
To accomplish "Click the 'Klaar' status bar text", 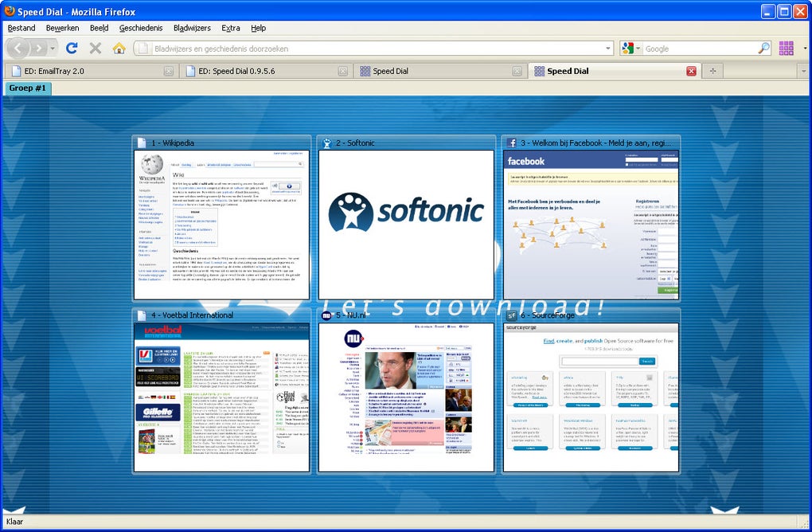I will tap(14, 522).
